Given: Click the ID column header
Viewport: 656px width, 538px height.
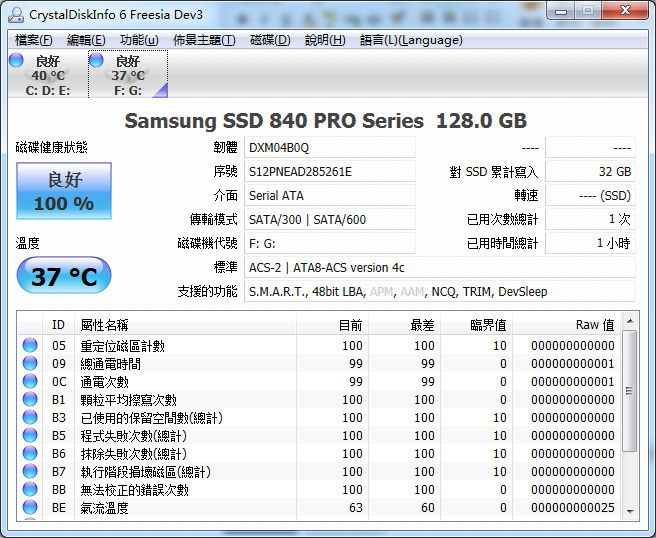Looking at the screenshot, I should point(59,325).
